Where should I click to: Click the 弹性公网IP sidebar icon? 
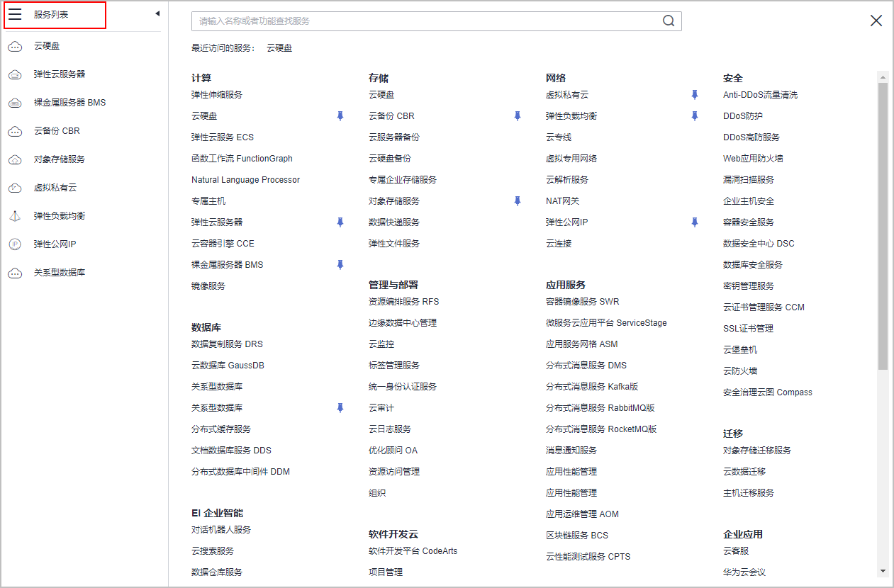pyautogui.click(x=16, y=244)
